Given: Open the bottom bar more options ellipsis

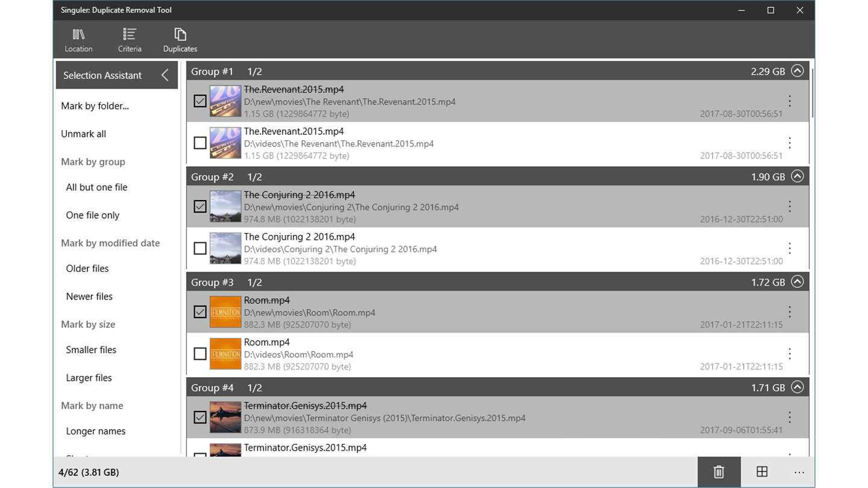Looking at the screenshot, I should pyautogui.click(x=799, y=472).
